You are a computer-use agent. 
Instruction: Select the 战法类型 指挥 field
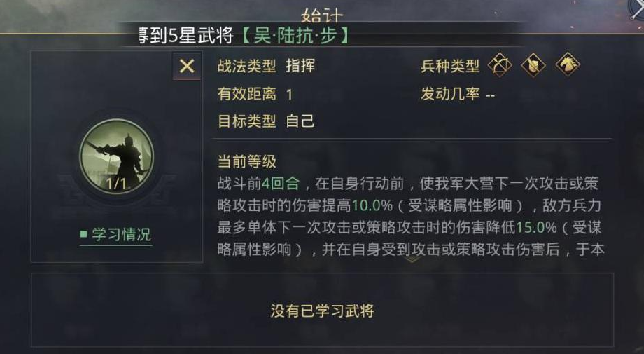click(x=266, y=66)
